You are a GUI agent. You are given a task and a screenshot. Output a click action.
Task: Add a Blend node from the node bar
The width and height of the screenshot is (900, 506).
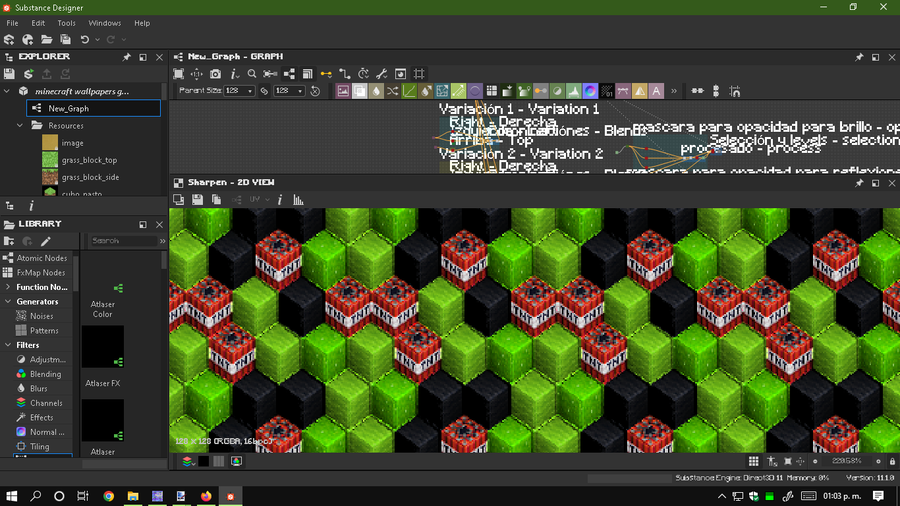(x=360, y=91)
